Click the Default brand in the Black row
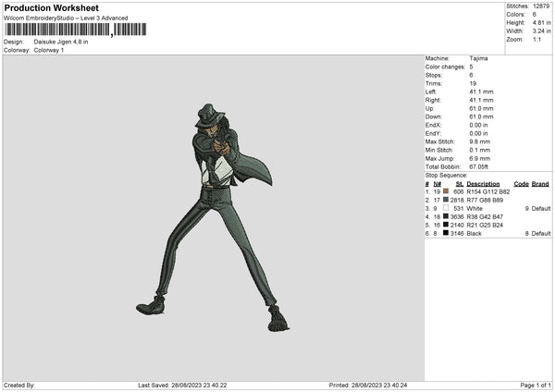The width and height of the screenshot is (555, 392). point(541,234)
